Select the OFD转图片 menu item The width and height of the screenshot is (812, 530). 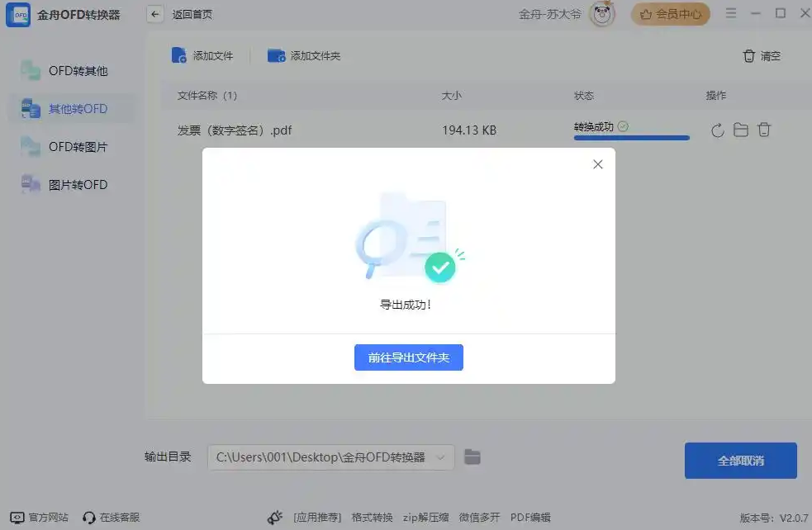click(x=72, y=147)
